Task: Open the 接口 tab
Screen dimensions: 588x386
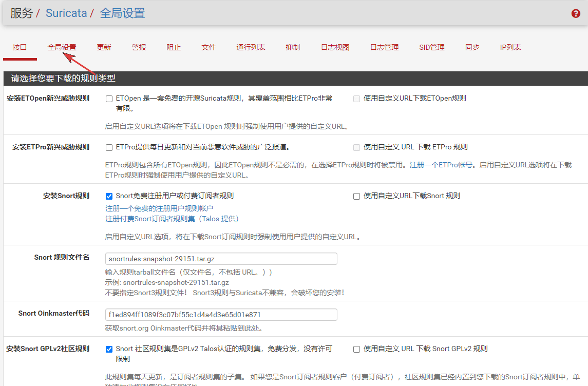Action: click(x=20, y=47)
